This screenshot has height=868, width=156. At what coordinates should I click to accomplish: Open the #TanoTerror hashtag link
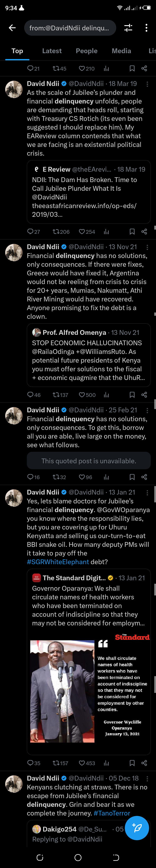click(112, 813)
